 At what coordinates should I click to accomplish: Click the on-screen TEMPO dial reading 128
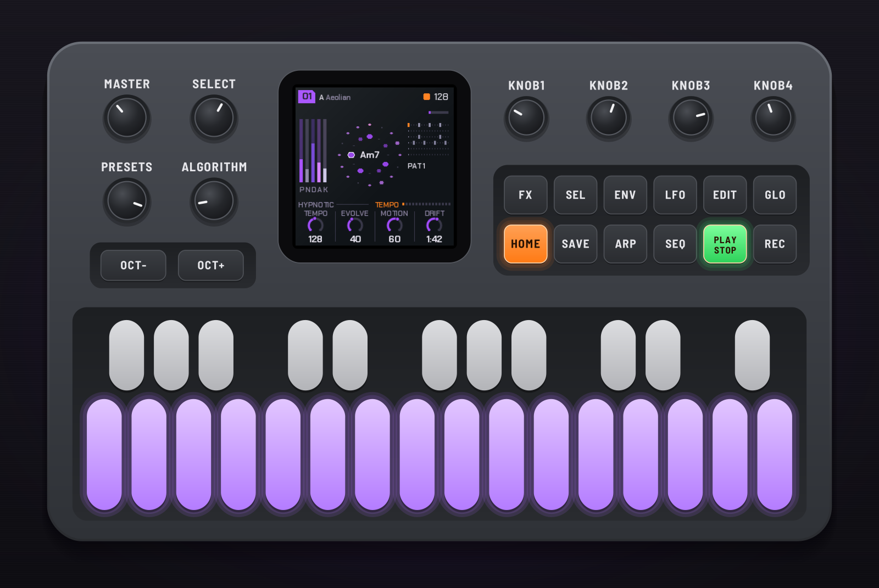click(315, 225)
